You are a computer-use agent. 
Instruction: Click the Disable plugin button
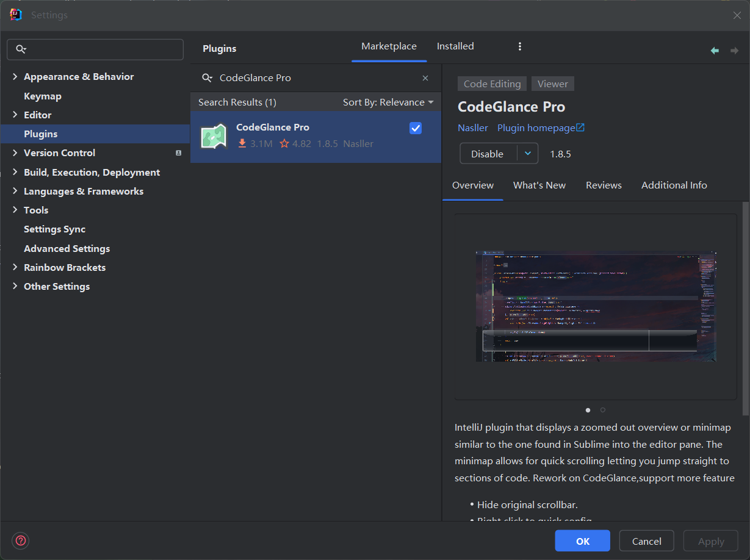[x=488, y=154]
